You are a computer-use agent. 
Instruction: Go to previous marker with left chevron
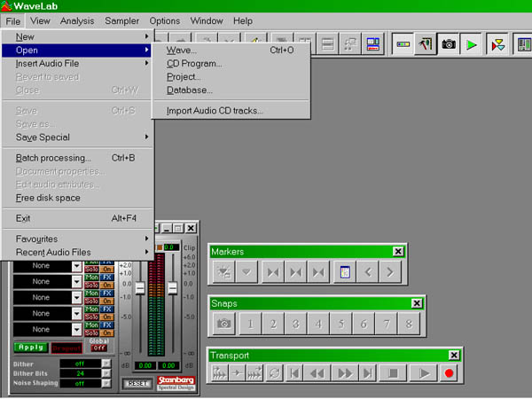click(368, 272)
